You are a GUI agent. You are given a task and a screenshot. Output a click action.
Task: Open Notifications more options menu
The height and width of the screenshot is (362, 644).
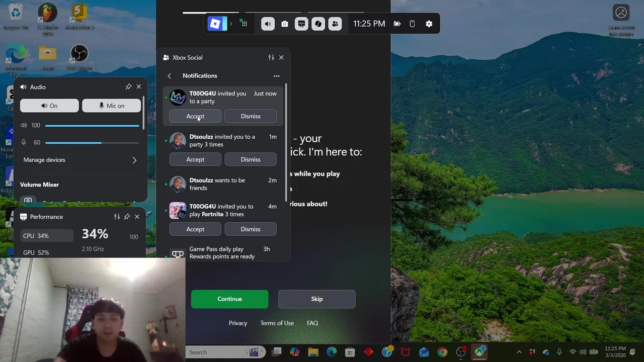(276, 76)
